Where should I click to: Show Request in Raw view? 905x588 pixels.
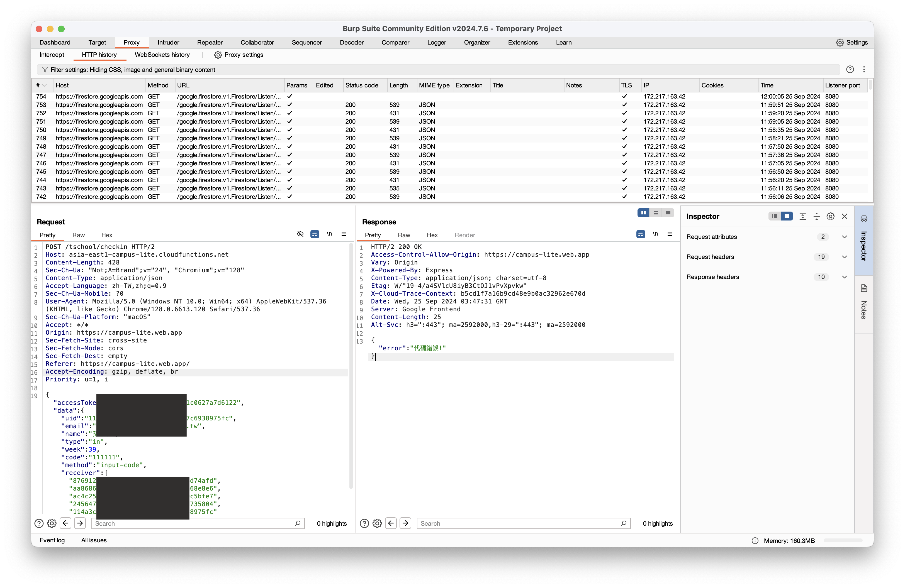(78, 235)
